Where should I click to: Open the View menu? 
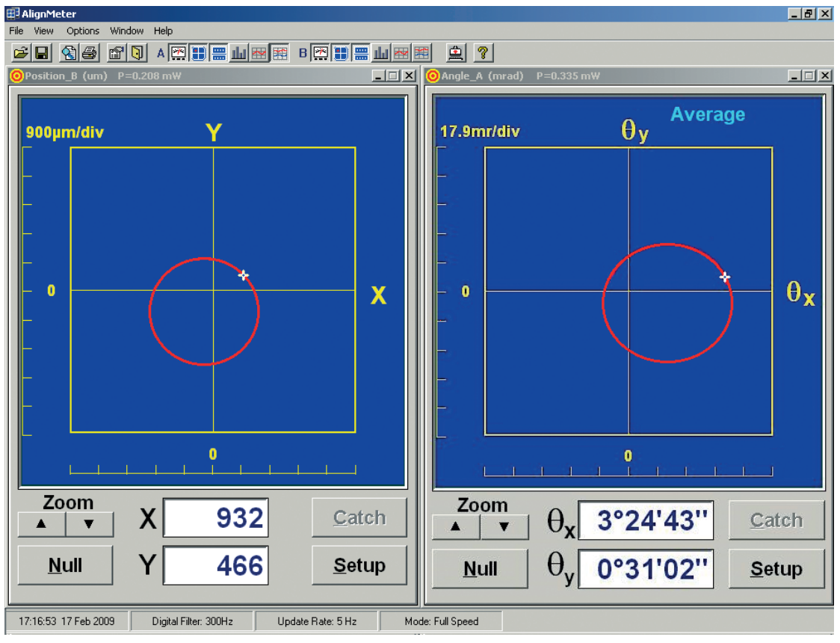point(43,31)
